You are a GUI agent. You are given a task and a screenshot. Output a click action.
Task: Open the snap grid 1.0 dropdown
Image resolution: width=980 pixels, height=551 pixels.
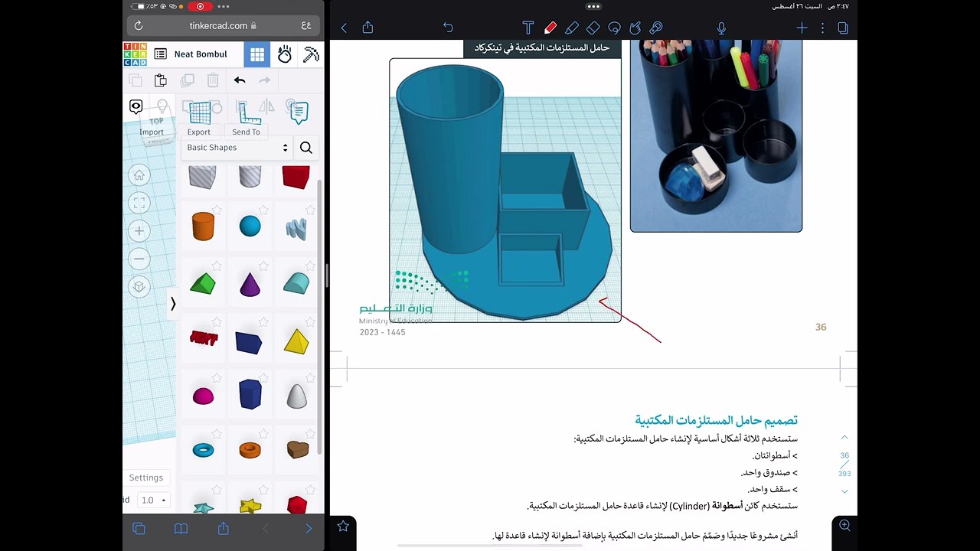point(154,500)
